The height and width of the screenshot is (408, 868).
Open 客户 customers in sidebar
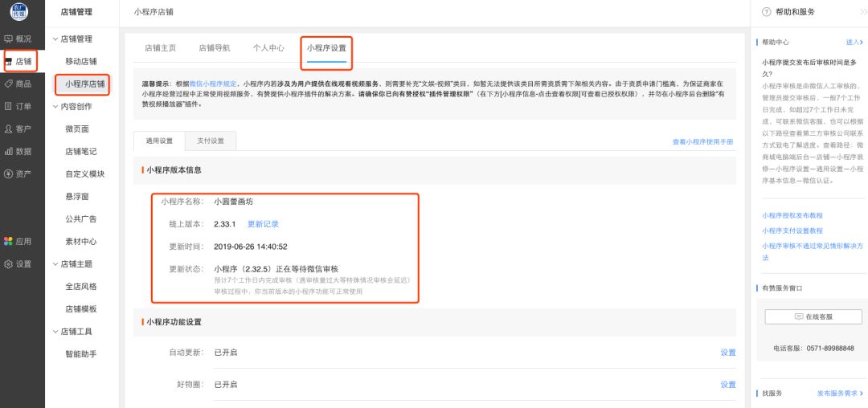pyautogui.click(x=18, y=129)
